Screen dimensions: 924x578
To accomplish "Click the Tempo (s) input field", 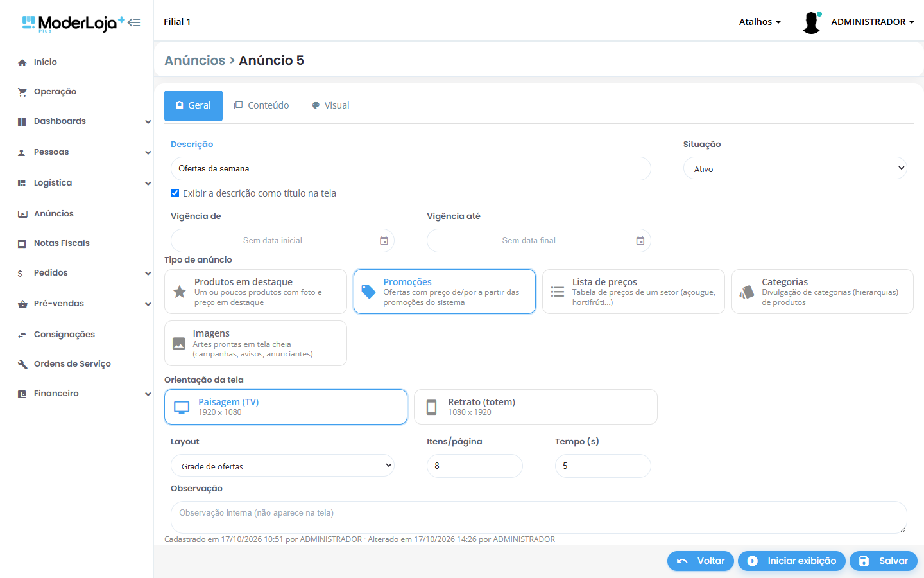I will click(x=603, y=466).
